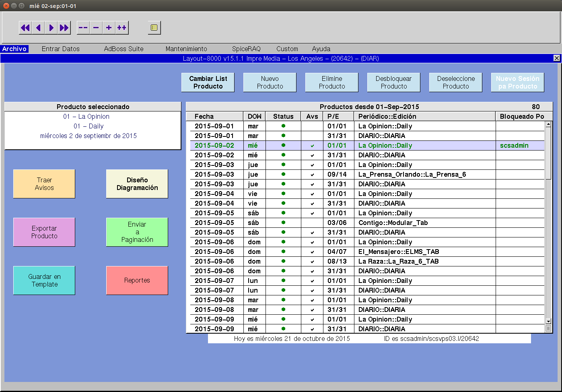The width and height of the screenshot is (562, 392).
Task: Click the double-plus toolbar icon
Action: [x=121, y=28]
